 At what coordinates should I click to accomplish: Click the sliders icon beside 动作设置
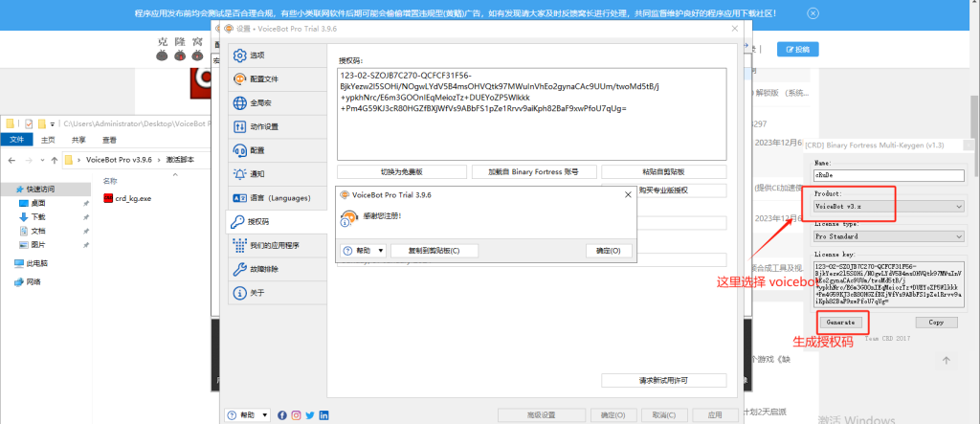click(239, 127)
